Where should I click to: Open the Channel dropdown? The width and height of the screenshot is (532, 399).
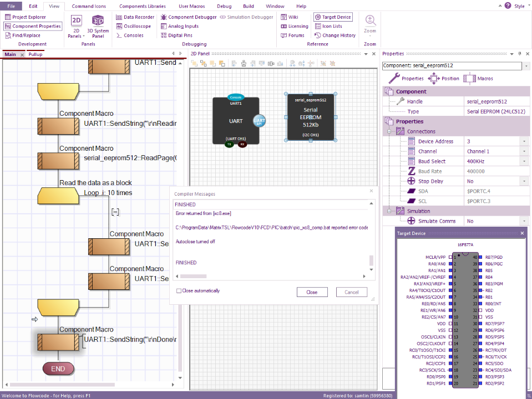(524, 151)
